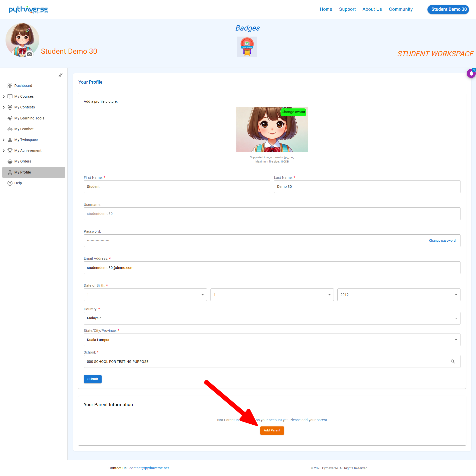Image resolution: width=476 pixels, height=476 pixels.
Task: Open the birth year dropdown
Action: click(398, 295)
